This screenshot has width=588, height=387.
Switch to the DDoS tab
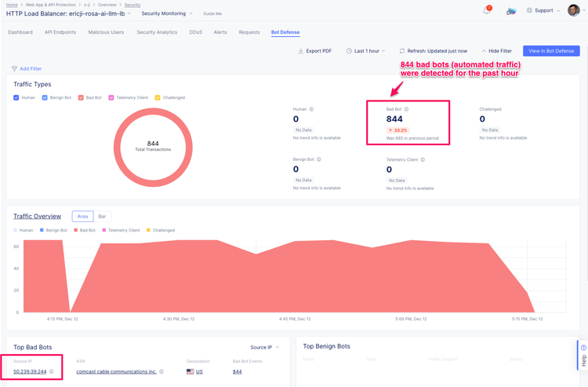tap(195, 32)
